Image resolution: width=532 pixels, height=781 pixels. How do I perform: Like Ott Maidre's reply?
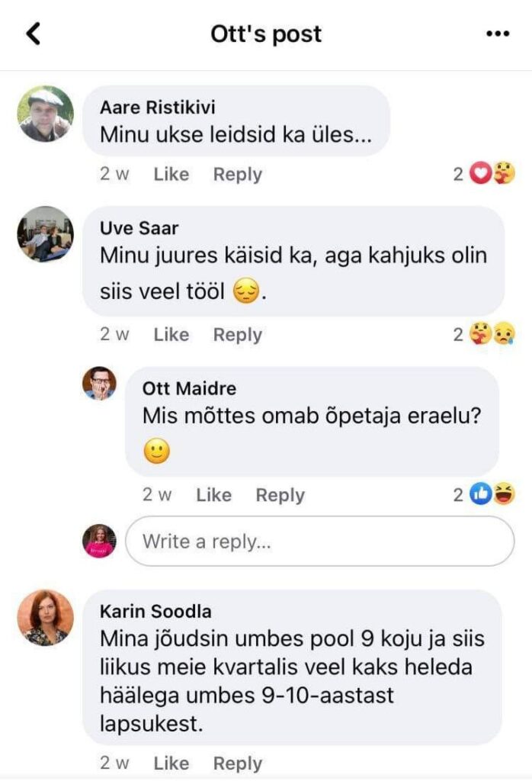(213, 495)
